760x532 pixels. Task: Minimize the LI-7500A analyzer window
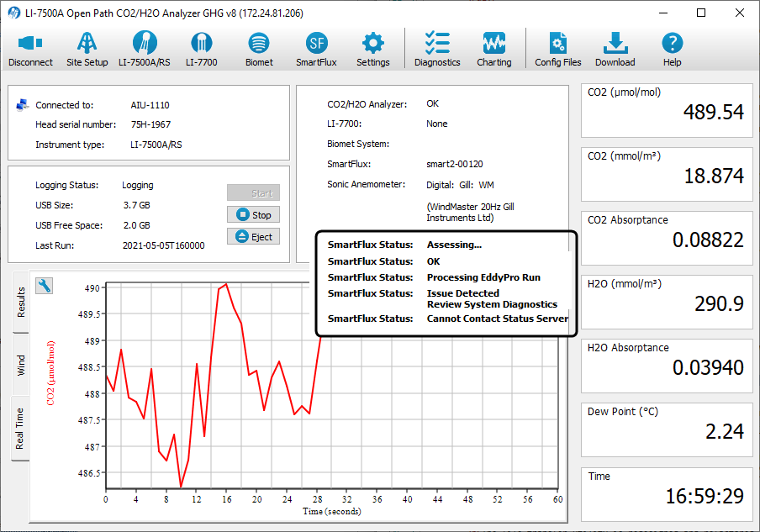663,13
